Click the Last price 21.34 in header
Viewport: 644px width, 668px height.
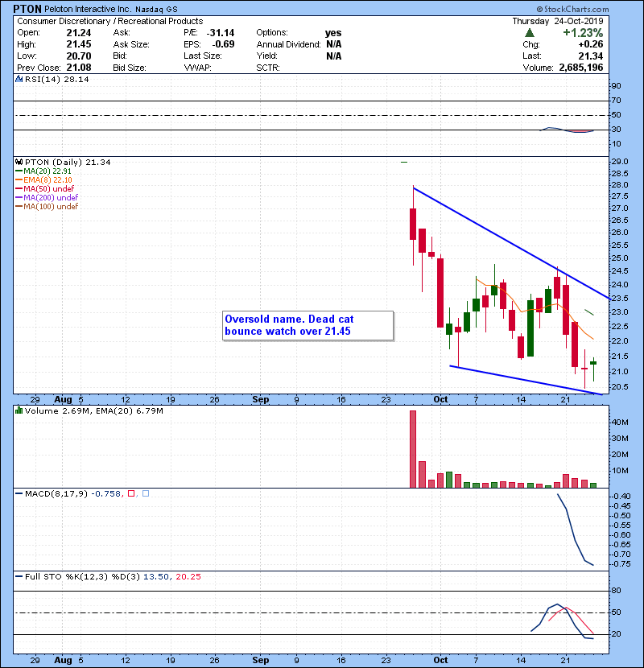click(x=591, y=56)
